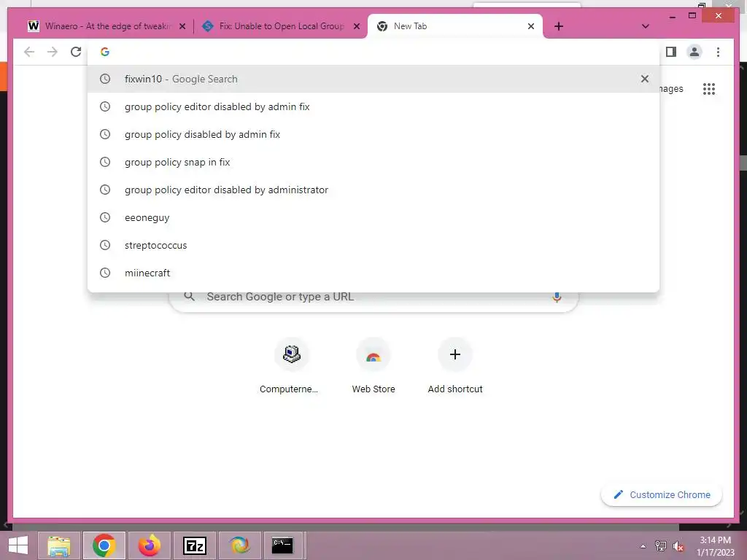Open the clock showing 3:14 PM

pos(715,546)
